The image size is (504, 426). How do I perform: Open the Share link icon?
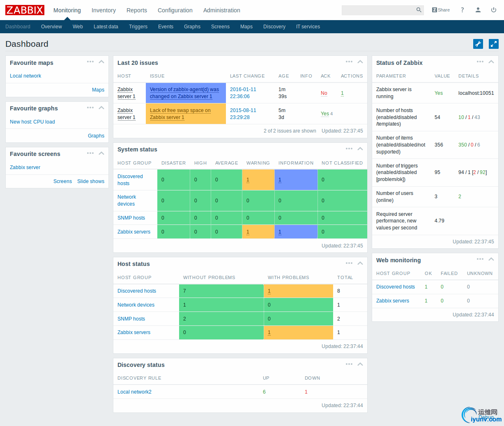coord(441,10)
